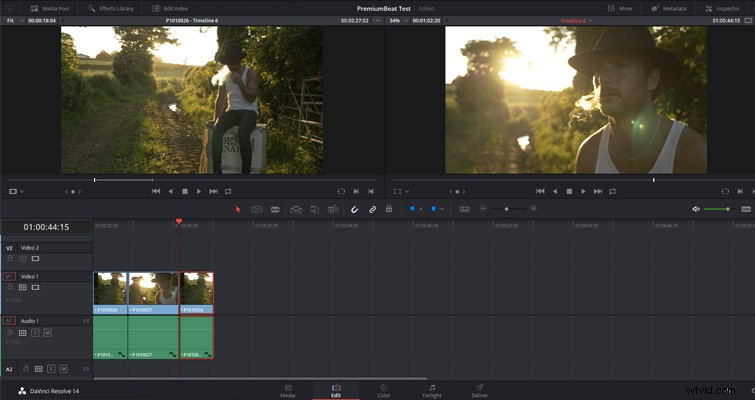755x400 pixels.
Task: Open the 34% viewer zoom dropdown
Action: tap(399, 21)
